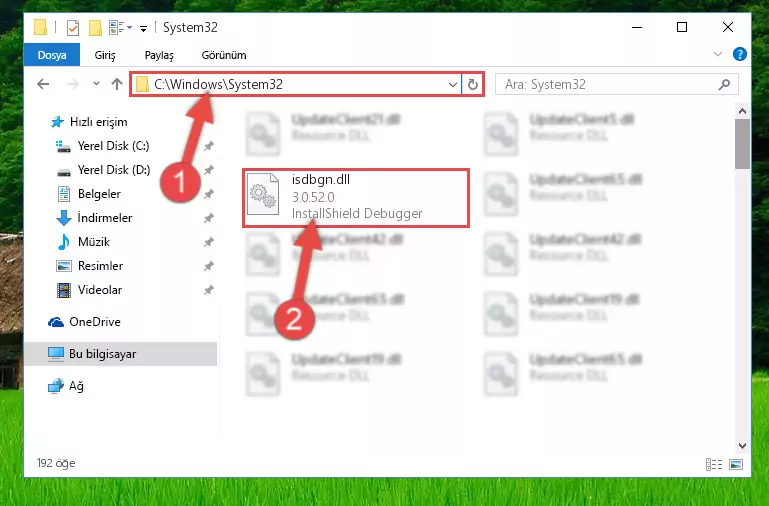The image size is (769, 506).
Task: Go up one folder level
Action: coord(117,84)
